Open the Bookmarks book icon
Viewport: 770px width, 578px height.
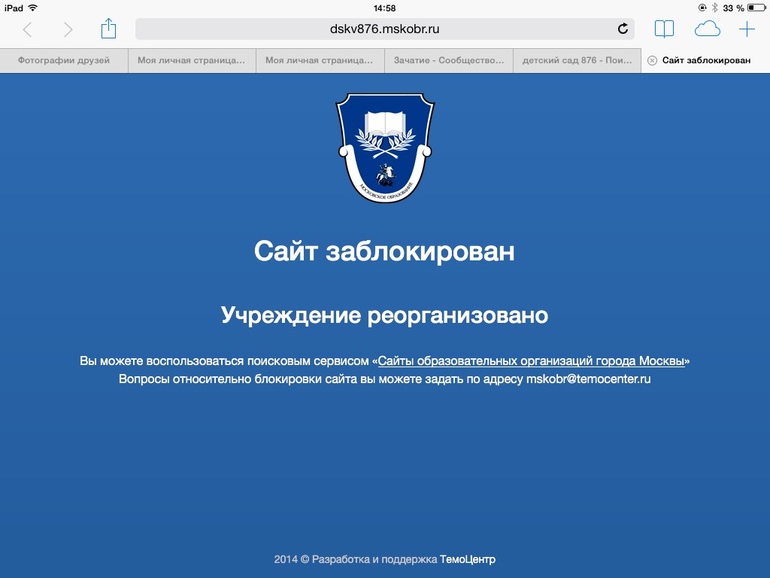[x=664, y=29]
